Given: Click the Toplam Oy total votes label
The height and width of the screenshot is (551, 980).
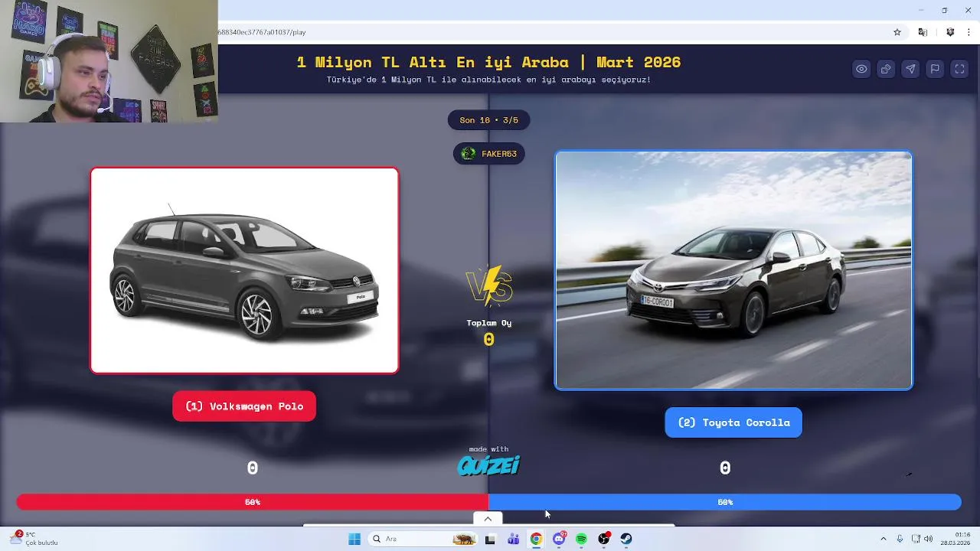Looking at the screenshot, I should [x=488, y=323].
